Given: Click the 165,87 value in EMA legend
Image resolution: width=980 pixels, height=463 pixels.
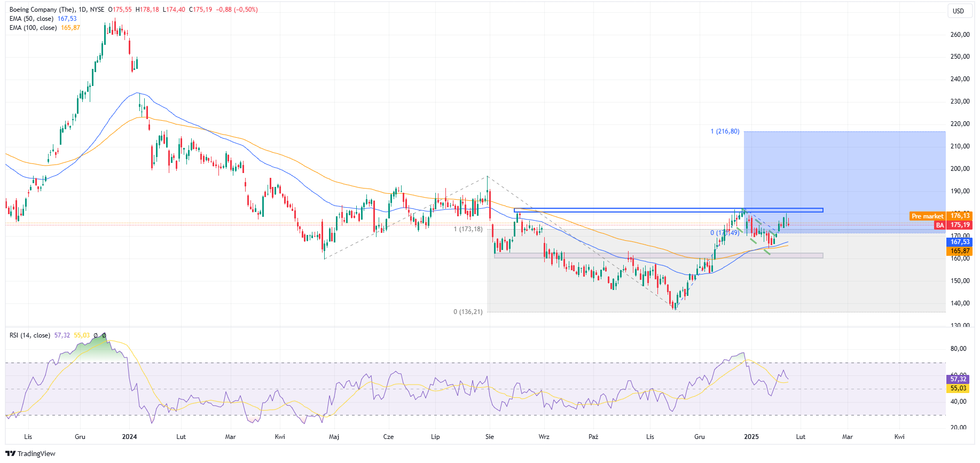Looking at the screenshot, I should click(x=70, y=28).
